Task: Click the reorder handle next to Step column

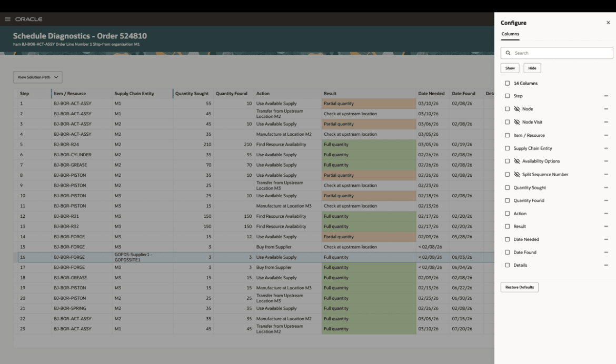Action: 605,96
